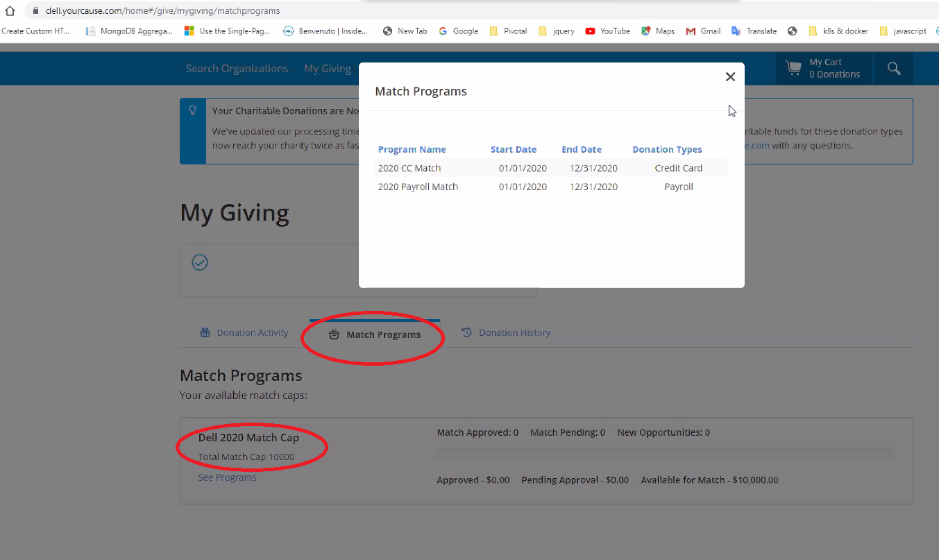The image size is (939, 560).
Task: Click the Payroll donation type cell
Action: pyautogui.click(x=679, y=187)
